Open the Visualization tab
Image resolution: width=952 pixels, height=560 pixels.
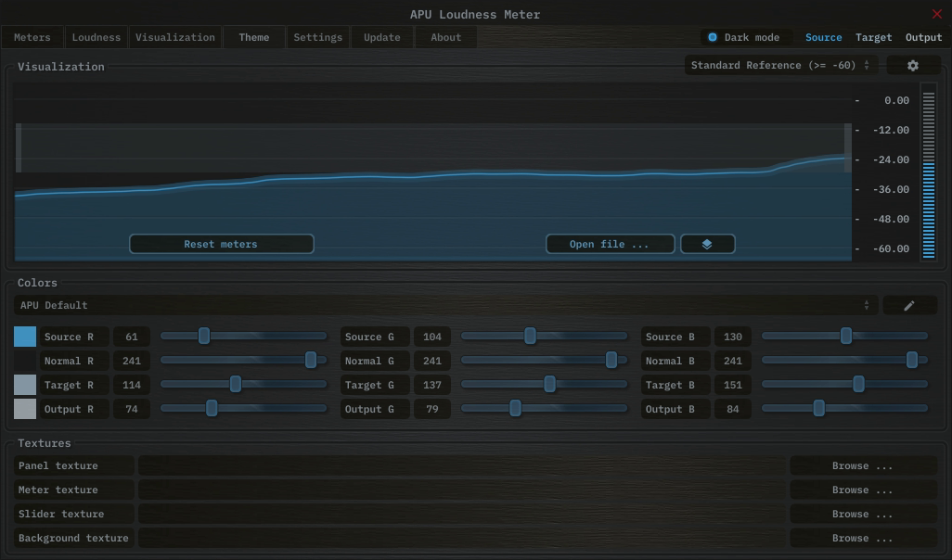coord(174,38)
